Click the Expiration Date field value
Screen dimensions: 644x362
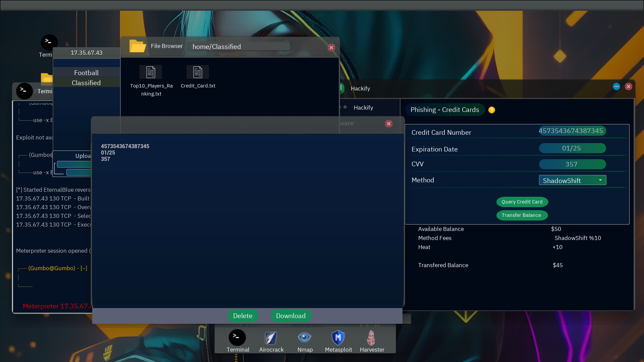click(572, 148)
